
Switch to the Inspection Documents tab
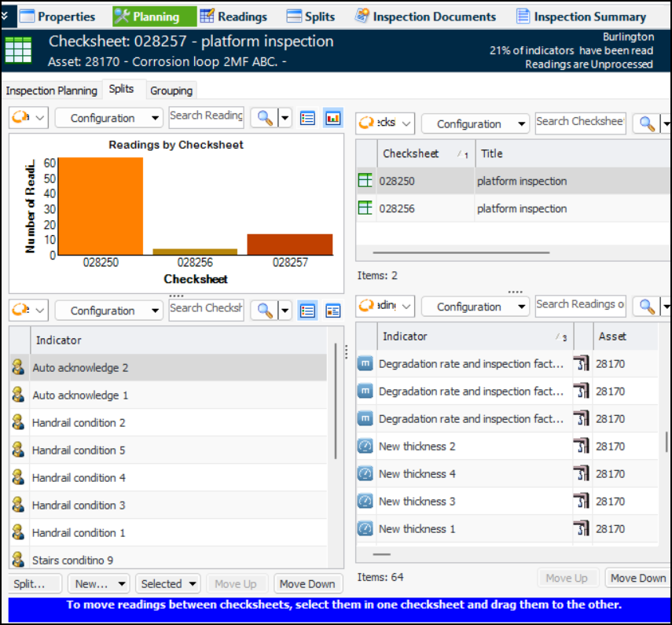point(426,17)
